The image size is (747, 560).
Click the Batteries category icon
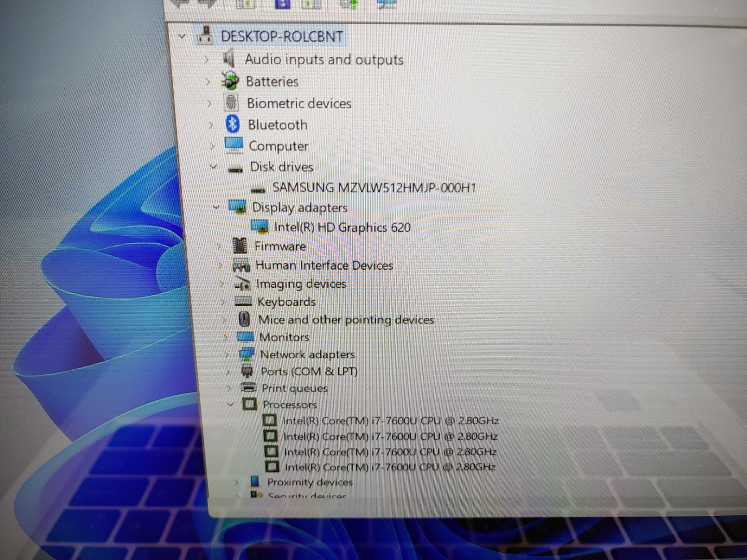pyautogui.click(x=230, y=81)
